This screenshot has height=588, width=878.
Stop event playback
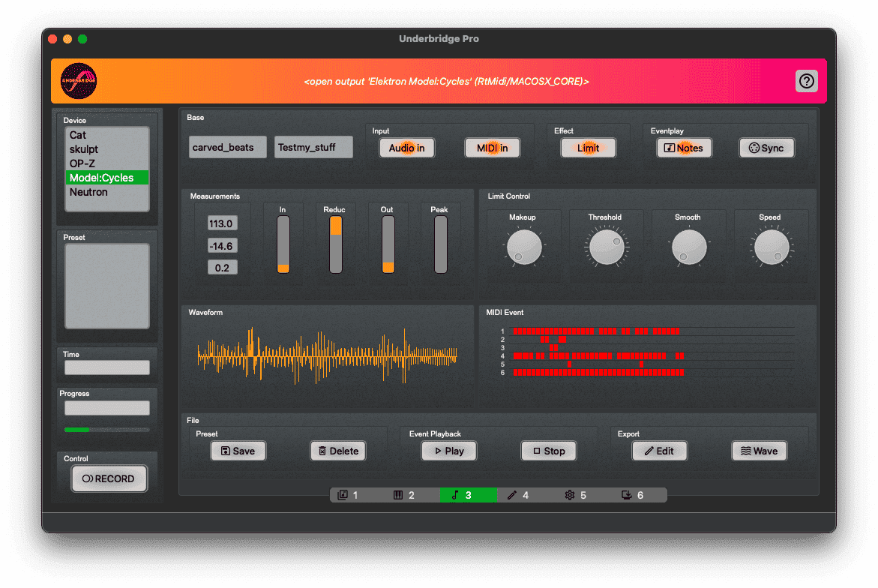(x=549, y=451)
